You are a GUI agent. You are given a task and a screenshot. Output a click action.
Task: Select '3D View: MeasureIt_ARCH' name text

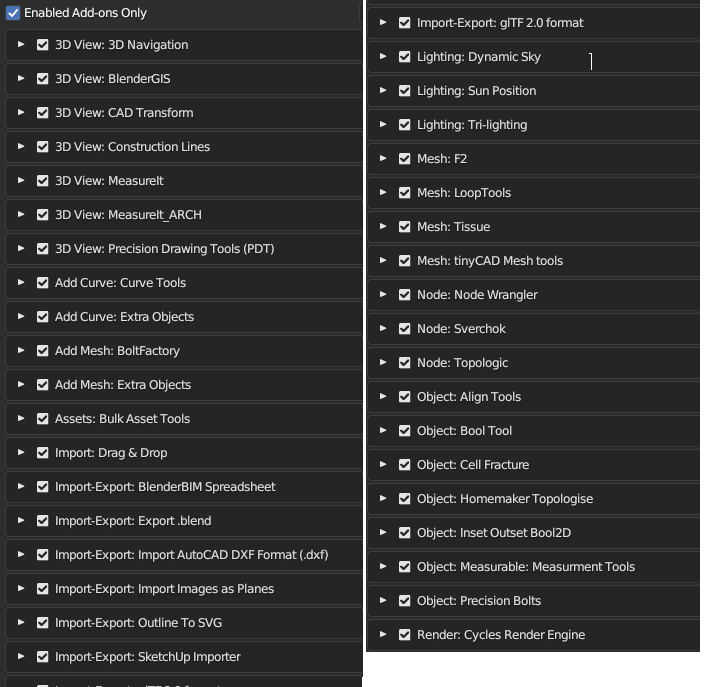click(x=128, y=215)
